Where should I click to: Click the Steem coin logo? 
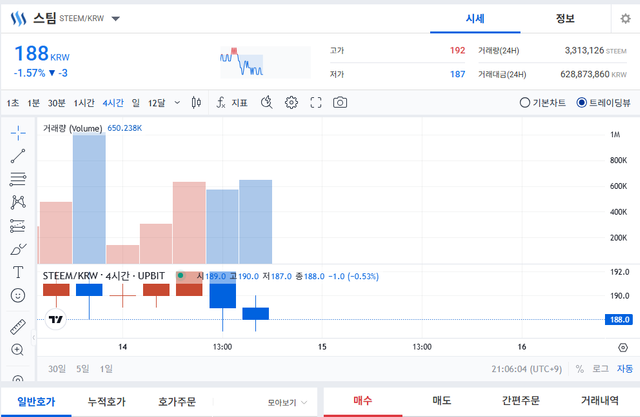pos(18,18)
